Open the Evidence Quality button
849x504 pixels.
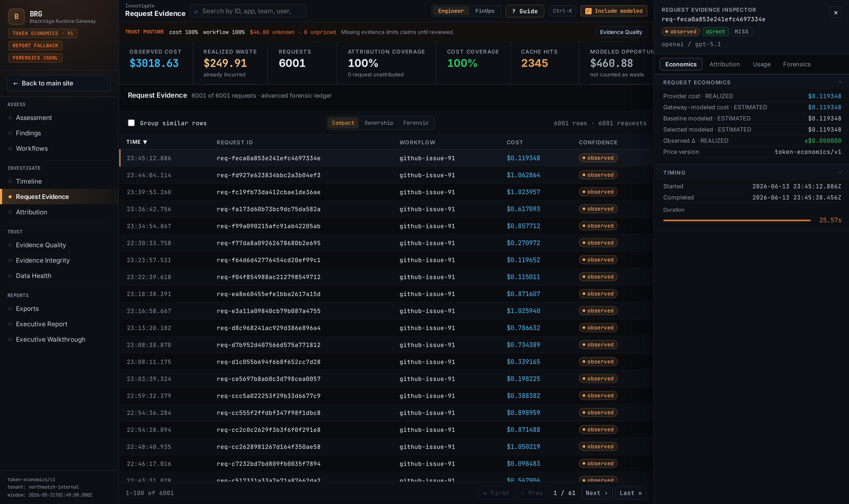click(621, 32)
